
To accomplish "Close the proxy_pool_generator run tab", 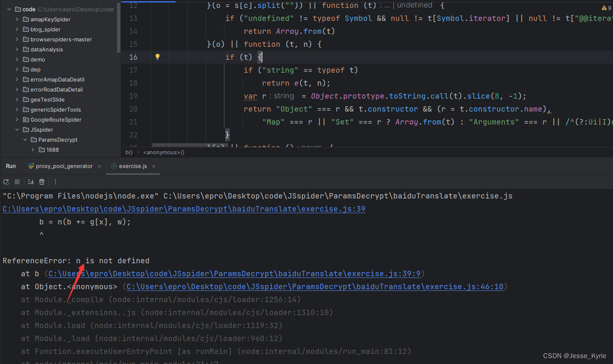I will click(x=99, y=166).
